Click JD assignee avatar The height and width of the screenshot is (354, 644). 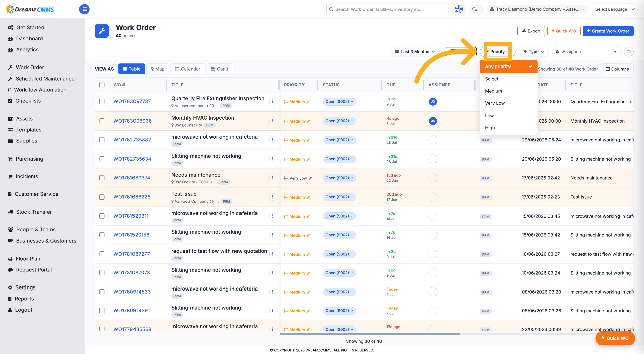[x=433, y=102]
